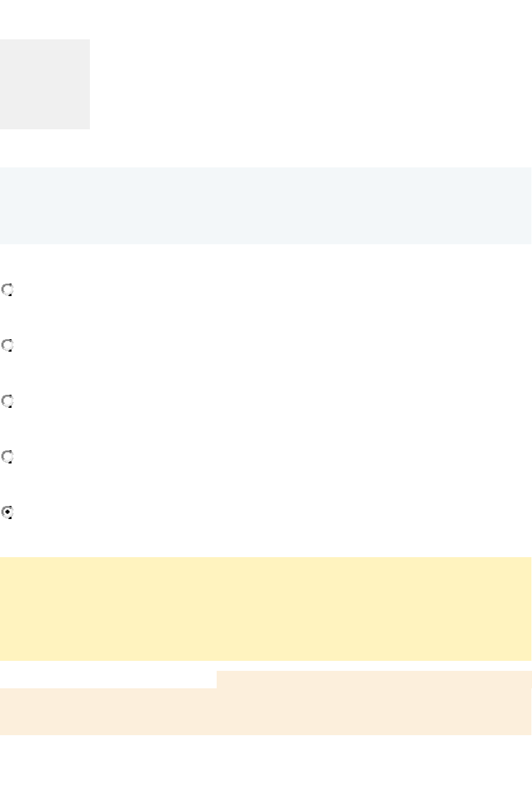The image size is (532, 787).
Task: Click the pale yellow feedback area
Action: click(265, 608)
